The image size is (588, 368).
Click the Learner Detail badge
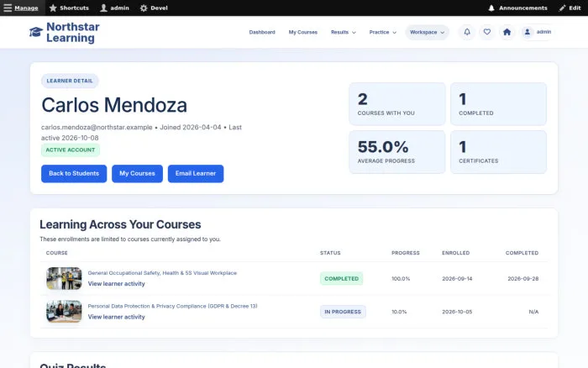[x=70, y=81]
